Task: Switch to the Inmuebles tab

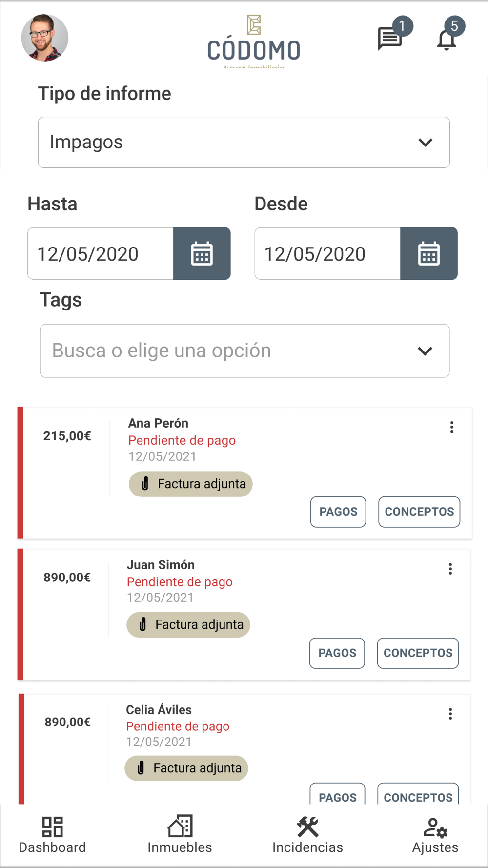Action: 180,835
